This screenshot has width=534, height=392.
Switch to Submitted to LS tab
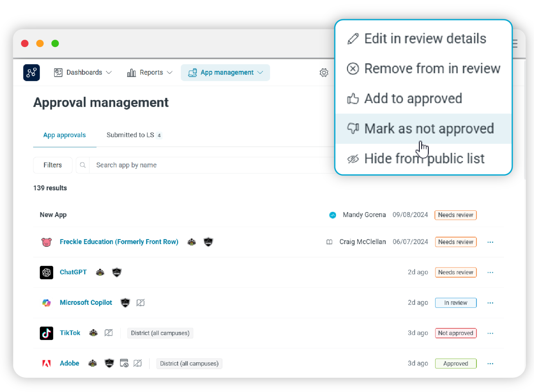133,135
